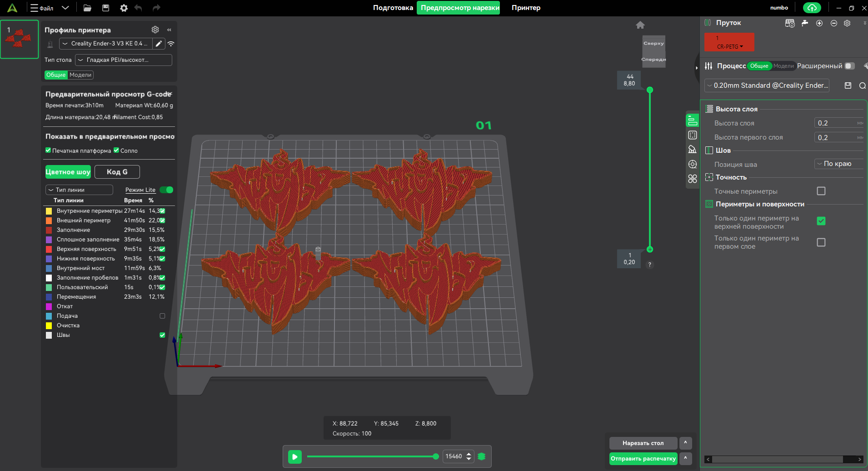Enable the Точные периметры checkbox
868x471 pixels.
[x=821, y=191]
